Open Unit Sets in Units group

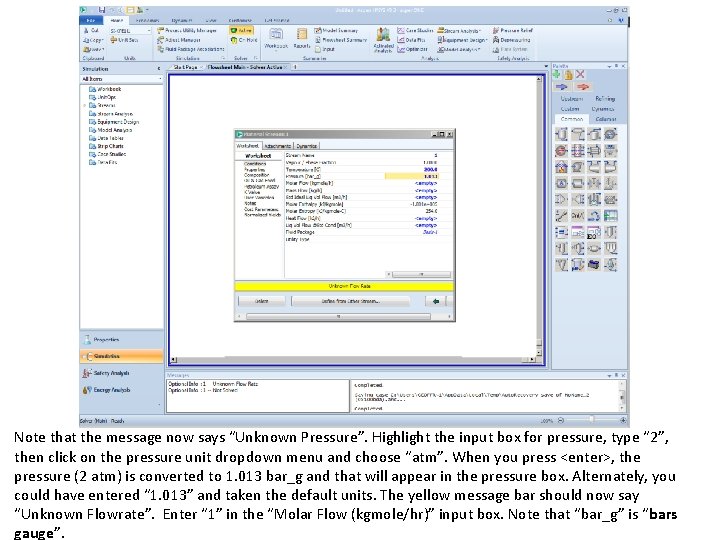pos(124,40)
